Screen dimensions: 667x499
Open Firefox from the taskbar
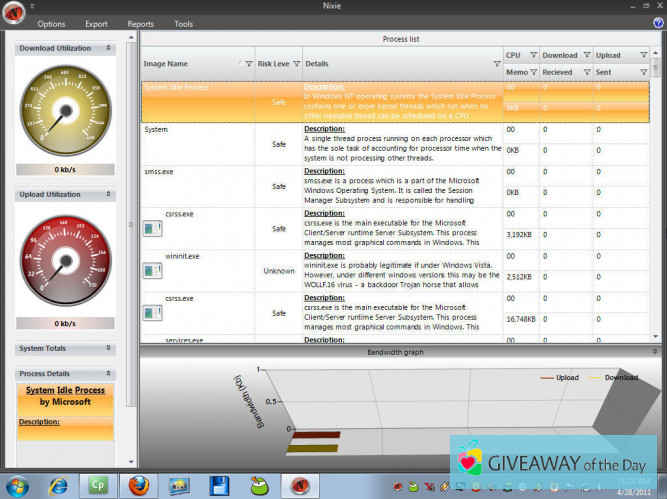pos(140,486)
